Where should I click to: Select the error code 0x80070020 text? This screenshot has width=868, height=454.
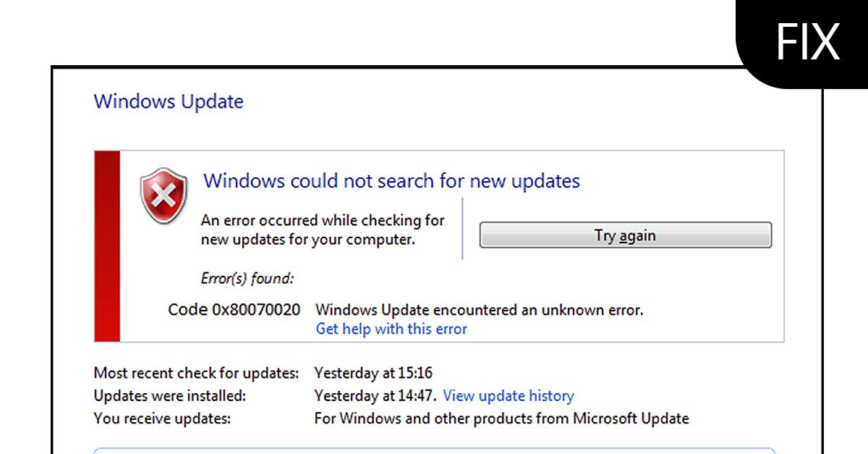(234, 309)
